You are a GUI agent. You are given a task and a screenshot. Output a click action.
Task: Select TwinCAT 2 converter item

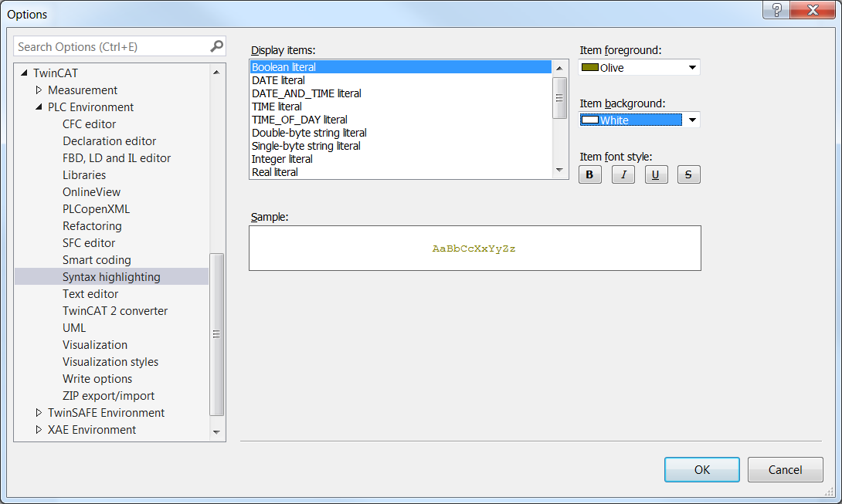point(115,311)
